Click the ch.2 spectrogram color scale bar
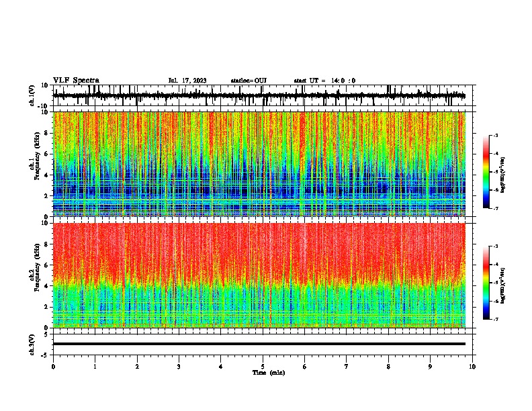Screen dimensions: 532x411 click(x=486, y=283)
